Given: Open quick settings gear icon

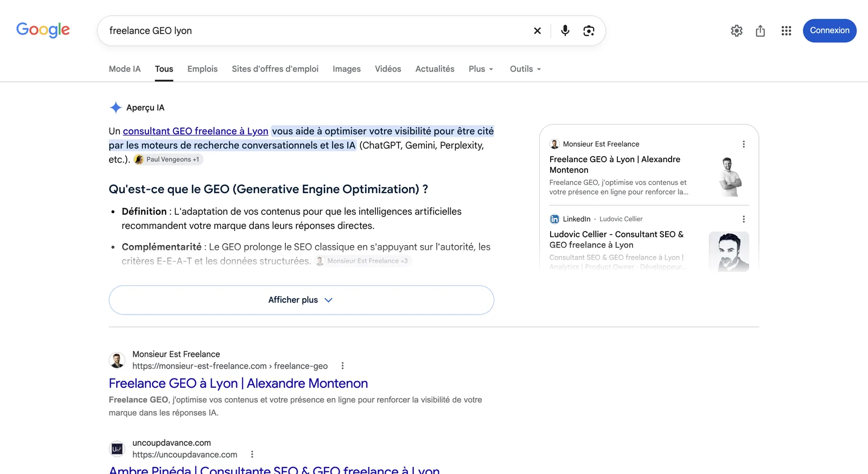Looking at the screenshot, I should coord(736,31).
